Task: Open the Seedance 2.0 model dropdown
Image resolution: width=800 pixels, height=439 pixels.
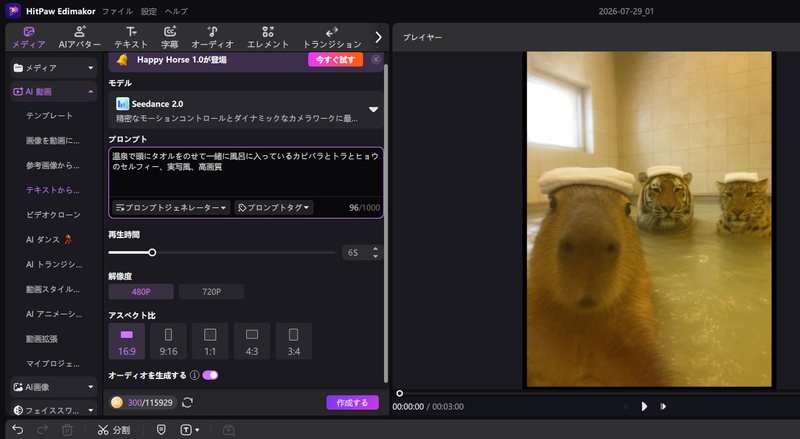Action: [246, 109]
